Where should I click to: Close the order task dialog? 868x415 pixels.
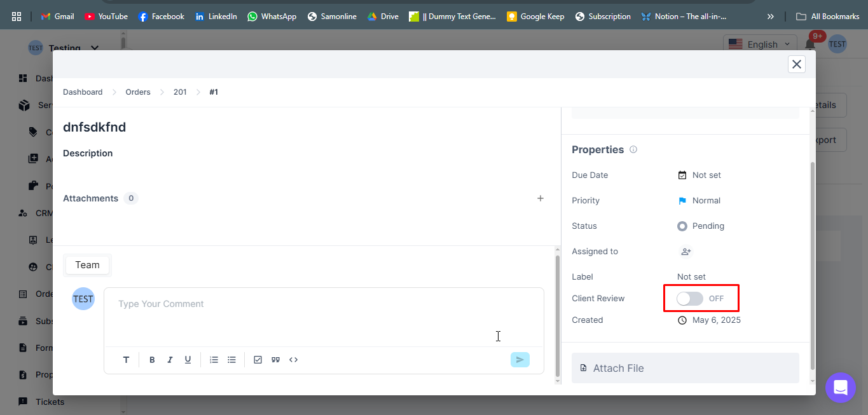[797, 64]
